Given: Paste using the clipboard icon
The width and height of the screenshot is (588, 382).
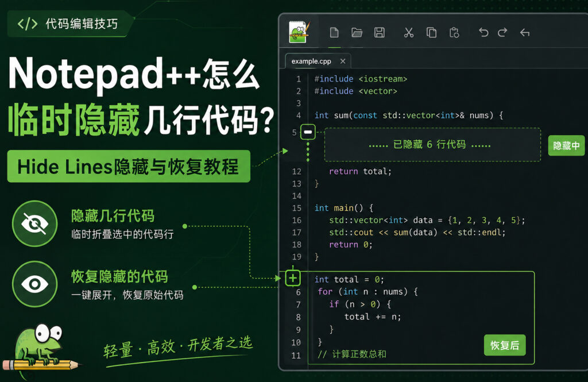Looking at the screenshot, I should 454,33.
